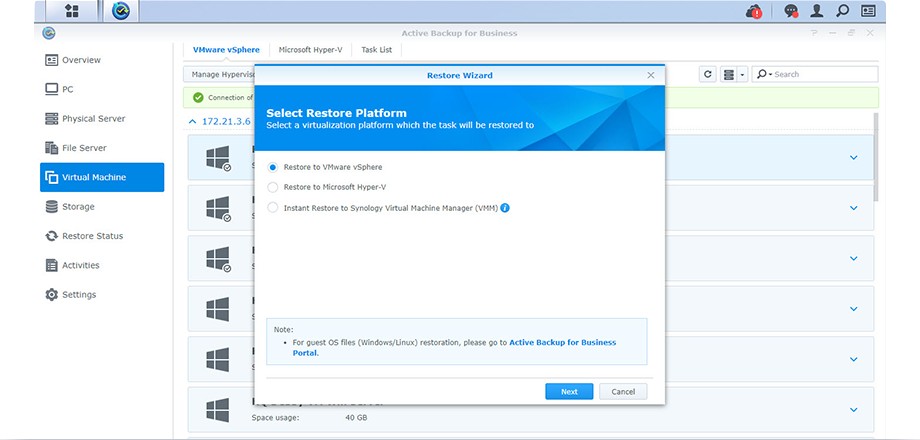Expand the highlighted virtual machine row chevron
920x440 pixels.
[x=854, y=157]
